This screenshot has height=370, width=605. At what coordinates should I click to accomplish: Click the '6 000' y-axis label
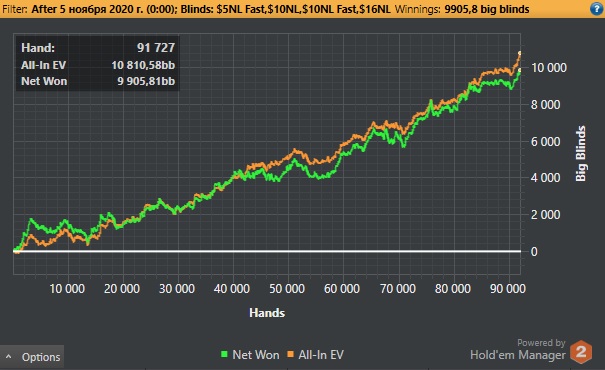(546, 142)
